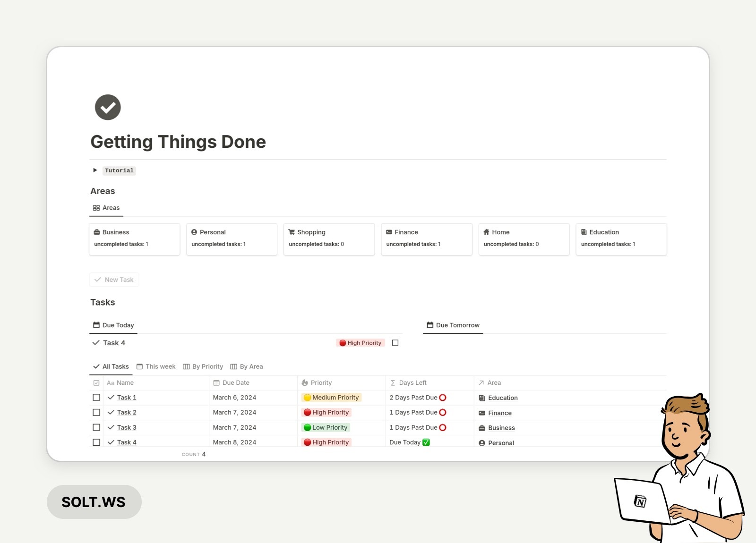The width and height of the screenshot is (756, 543).
Task: Click the shopping cart icon on Shopping card
Action: [292, 232]
